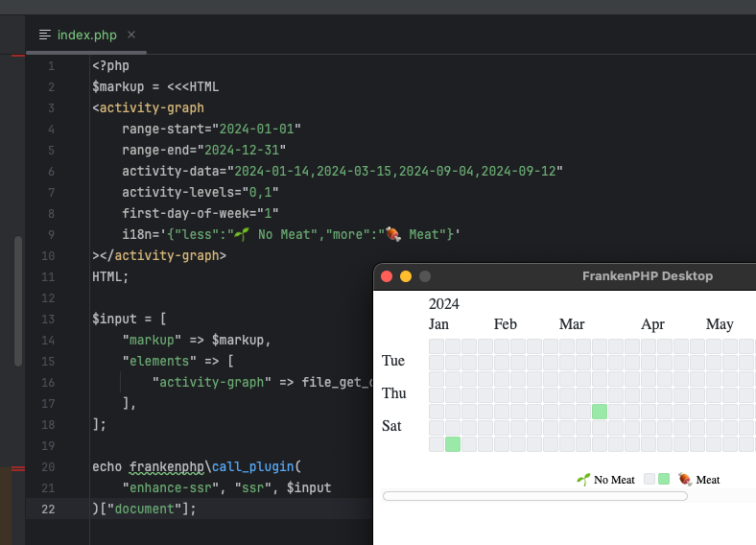Screen dimensions: 756x545
Task: Click the FrankenPHP Desktop title bar text
Action: tap(648, 276)
